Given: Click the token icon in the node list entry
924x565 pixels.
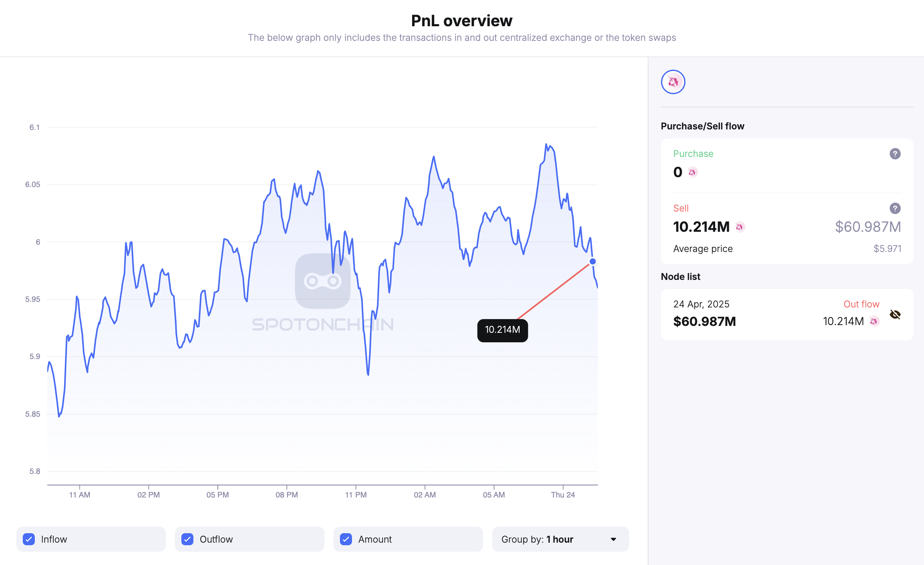Looking at the screenshot, I should [x=874, y=321].
